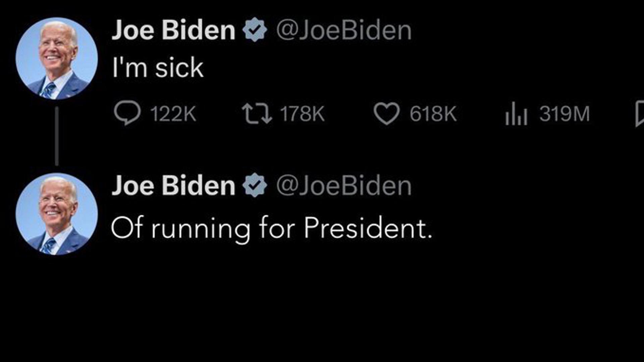Like the "I'm sick" tweet with the heart icon
Image resolution: width=644 pixels, height=362 pixels.
386,114
